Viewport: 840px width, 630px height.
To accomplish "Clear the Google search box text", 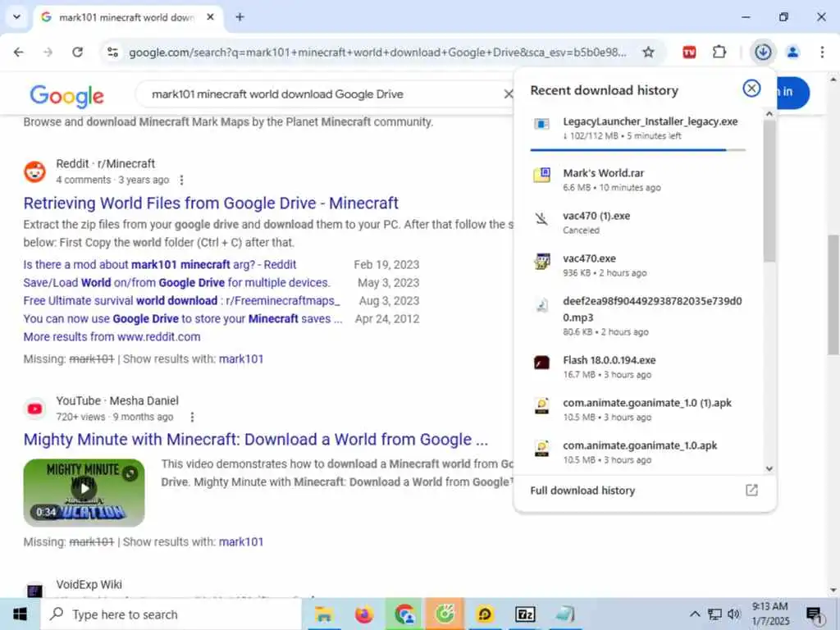I will click(509, 94).
